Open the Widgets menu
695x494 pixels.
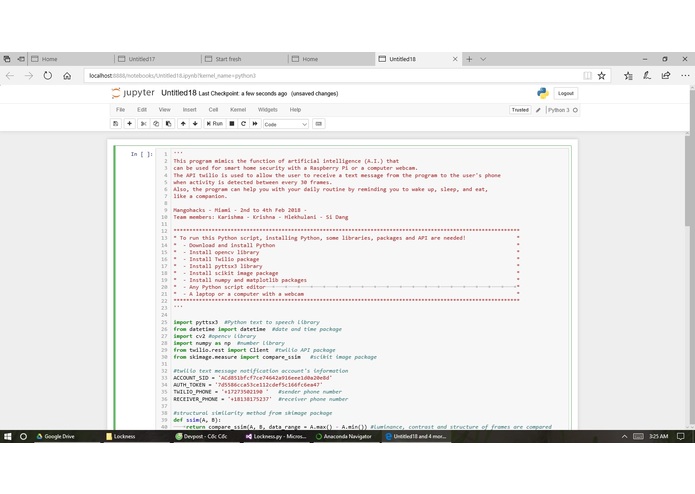point(268,110)
